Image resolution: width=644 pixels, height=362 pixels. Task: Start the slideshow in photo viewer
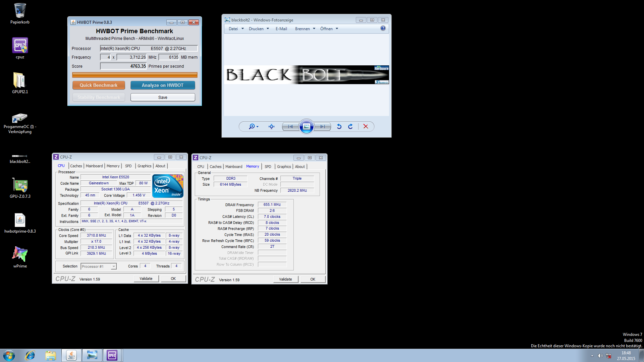pos(306,126)
